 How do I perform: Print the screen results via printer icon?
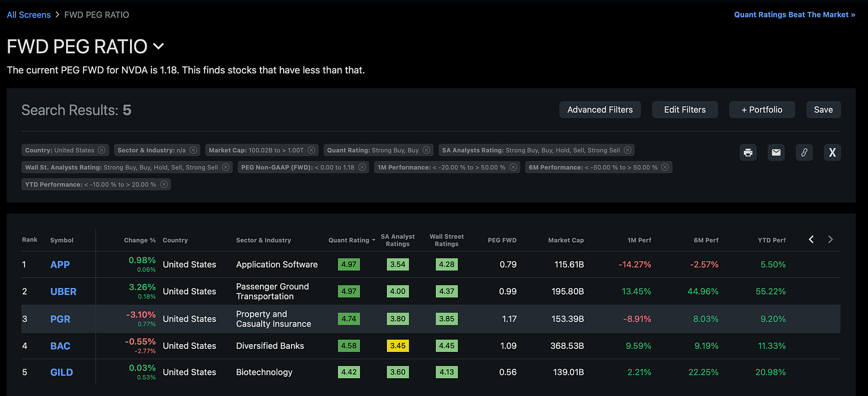click(x=748, y=152)
